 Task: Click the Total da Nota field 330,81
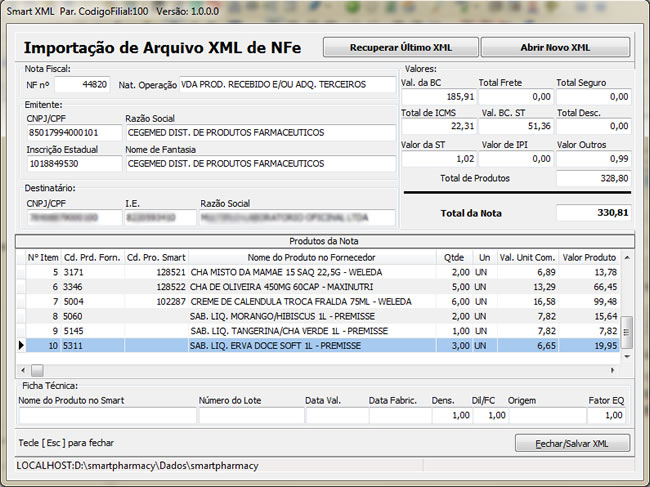pos(594,213)
